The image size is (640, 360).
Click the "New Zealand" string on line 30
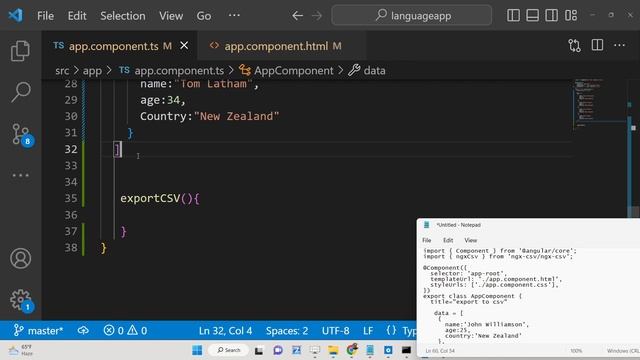[x=237, y=116]
